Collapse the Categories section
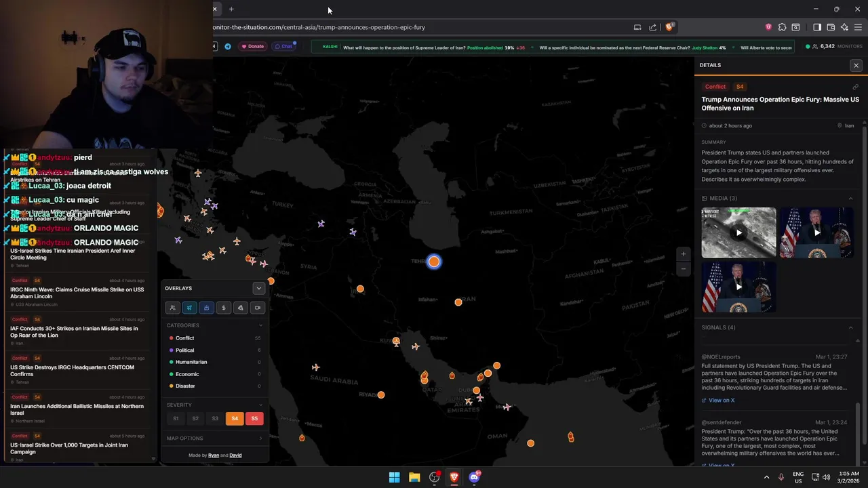This screenshot has height=488, width=868. 214,325
